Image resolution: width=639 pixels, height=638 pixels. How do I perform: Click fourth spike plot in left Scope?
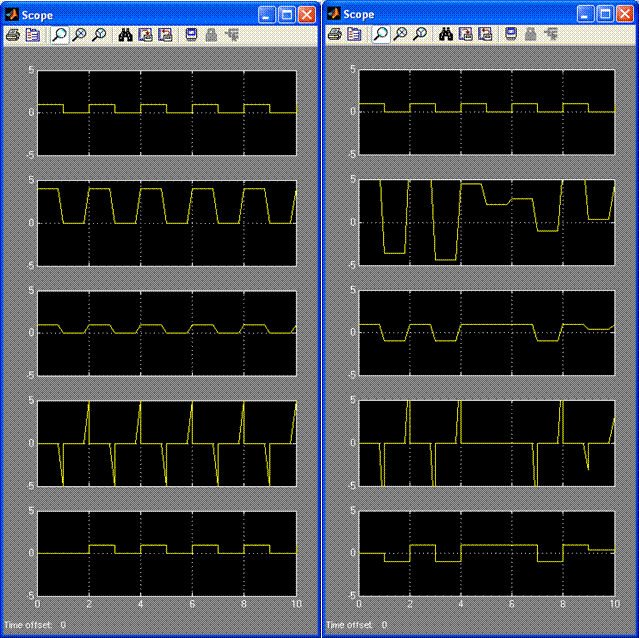click(167, 443)
